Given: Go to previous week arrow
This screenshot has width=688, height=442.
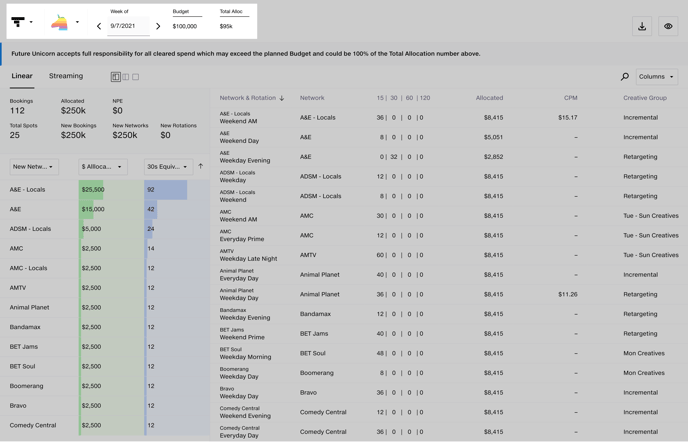Looking at the screenshot, I should coord(99,26).
